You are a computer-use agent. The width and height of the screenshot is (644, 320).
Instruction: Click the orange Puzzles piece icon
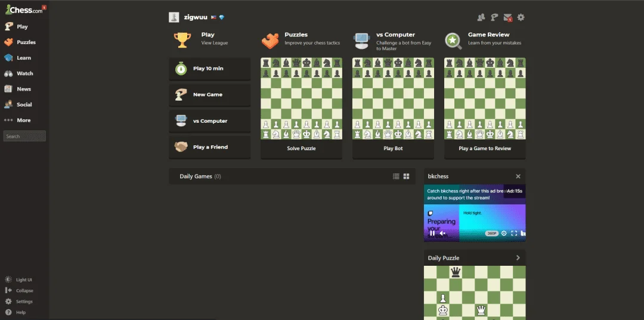point(270,41)
